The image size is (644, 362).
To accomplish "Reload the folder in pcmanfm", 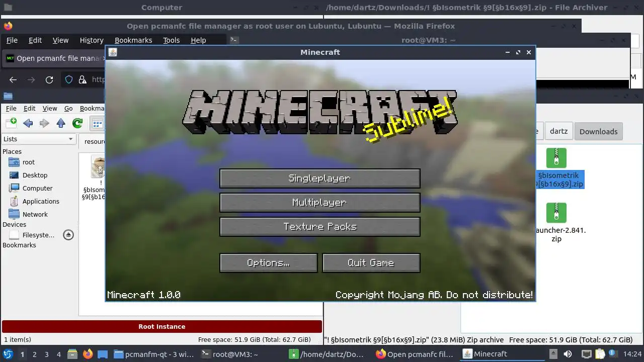I will point(77,123).
